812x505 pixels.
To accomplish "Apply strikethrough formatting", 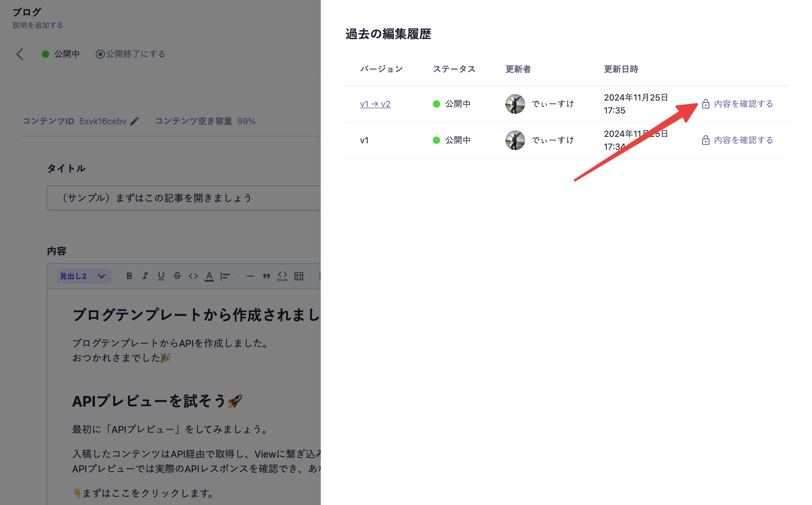I will coord(178,276).
